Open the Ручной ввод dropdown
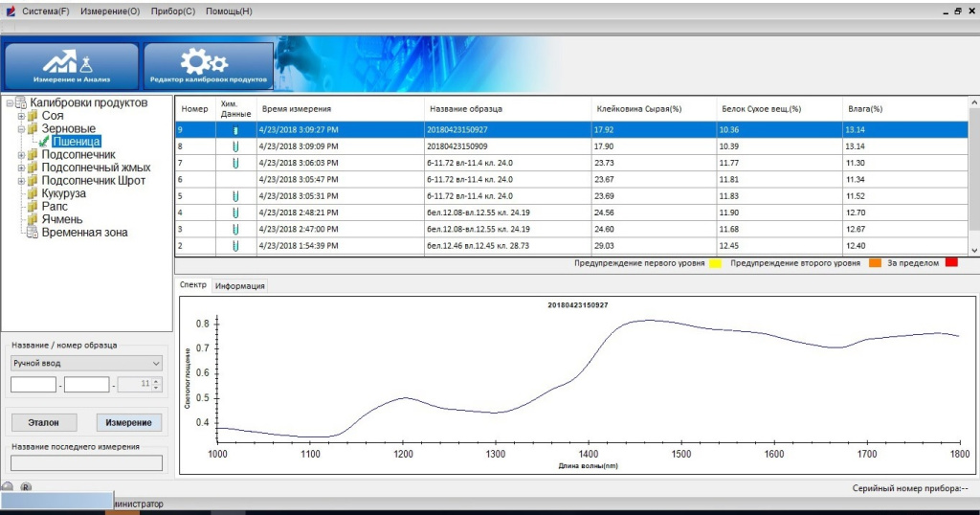The image size is (980, 515). (x=86, y=364)
